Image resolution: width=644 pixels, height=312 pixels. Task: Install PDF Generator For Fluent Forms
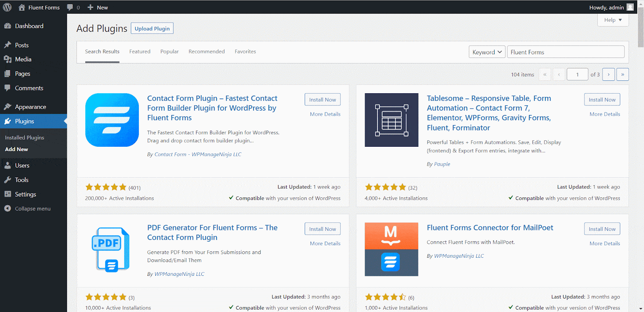[x=322, y=229]
